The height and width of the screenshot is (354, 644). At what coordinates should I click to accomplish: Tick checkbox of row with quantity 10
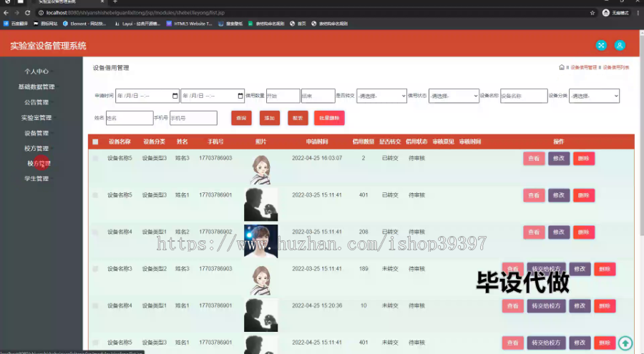pos(95,305)
